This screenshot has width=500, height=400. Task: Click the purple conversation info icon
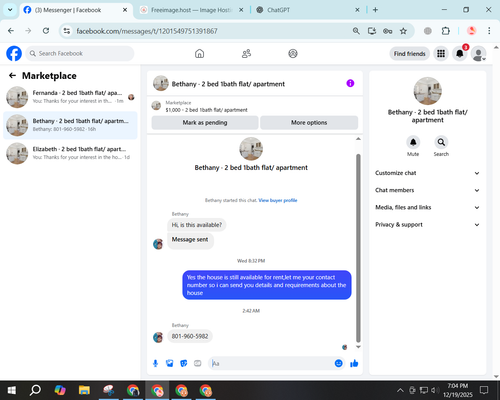tap(350, 83)
